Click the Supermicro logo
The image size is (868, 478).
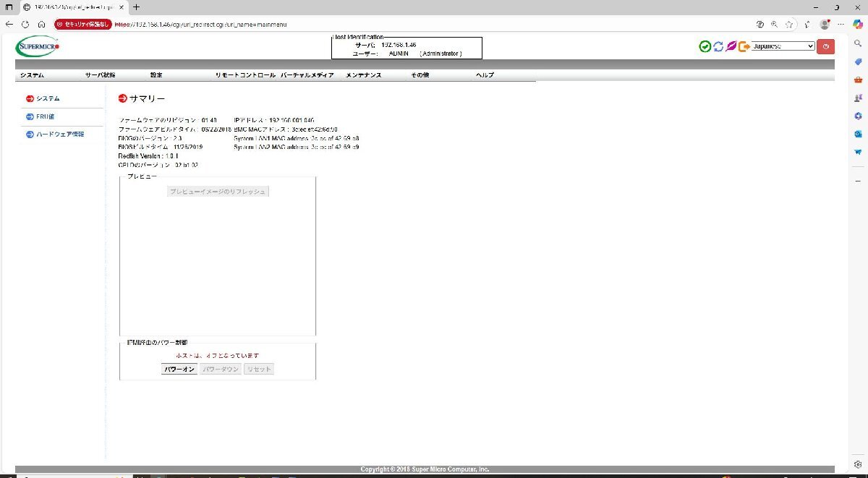37,46
